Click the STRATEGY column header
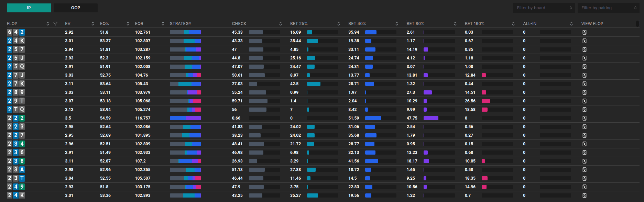This screenshot has height=202, width=644. [x=181, y=24]
